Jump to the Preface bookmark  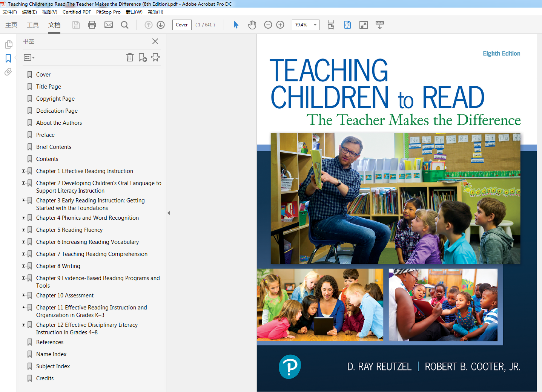click(45, 135)
